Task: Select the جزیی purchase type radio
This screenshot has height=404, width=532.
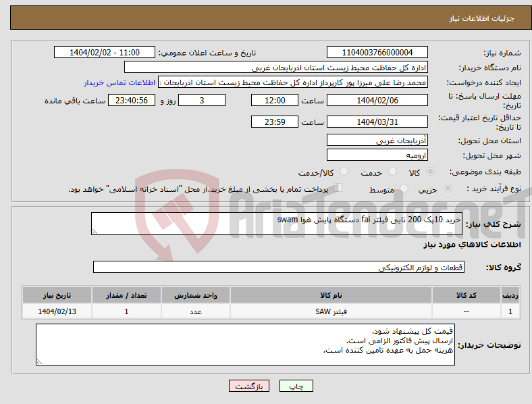Action: (x=448, y=188)
